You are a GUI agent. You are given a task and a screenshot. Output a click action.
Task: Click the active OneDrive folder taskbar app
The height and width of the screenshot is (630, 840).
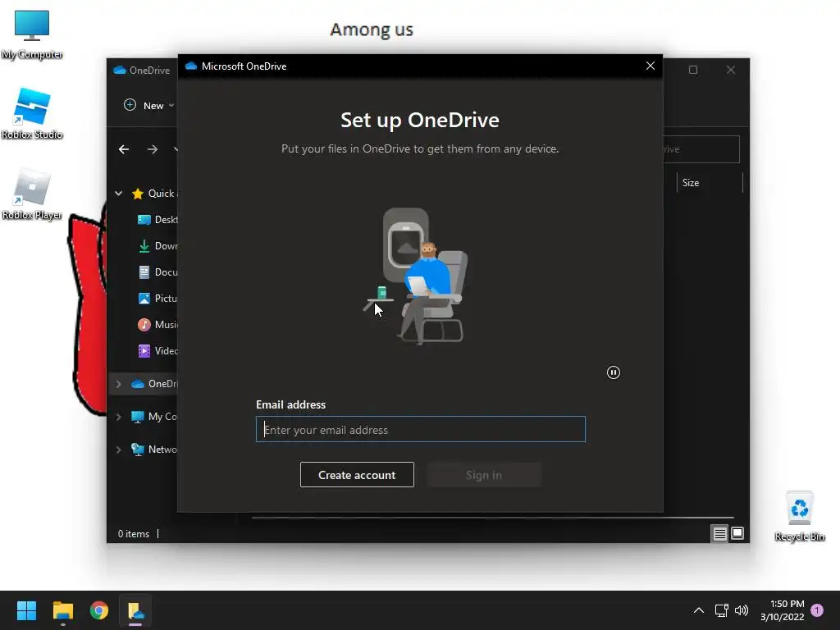tap(135, 610)
